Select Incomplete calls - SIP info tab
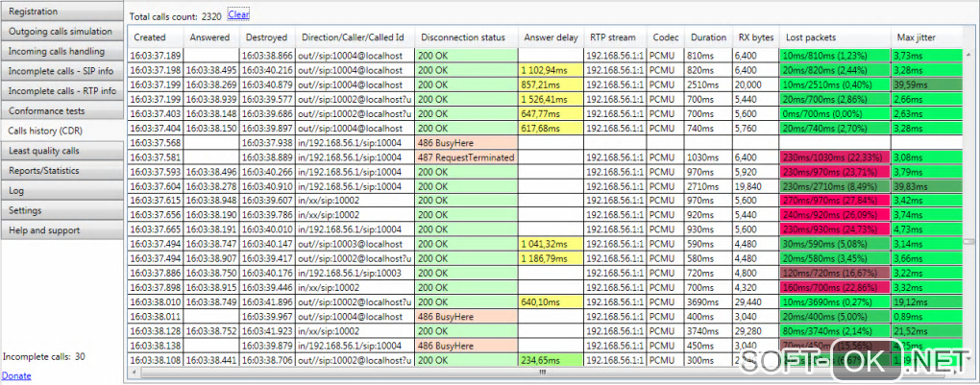 (x=61, y=71)
